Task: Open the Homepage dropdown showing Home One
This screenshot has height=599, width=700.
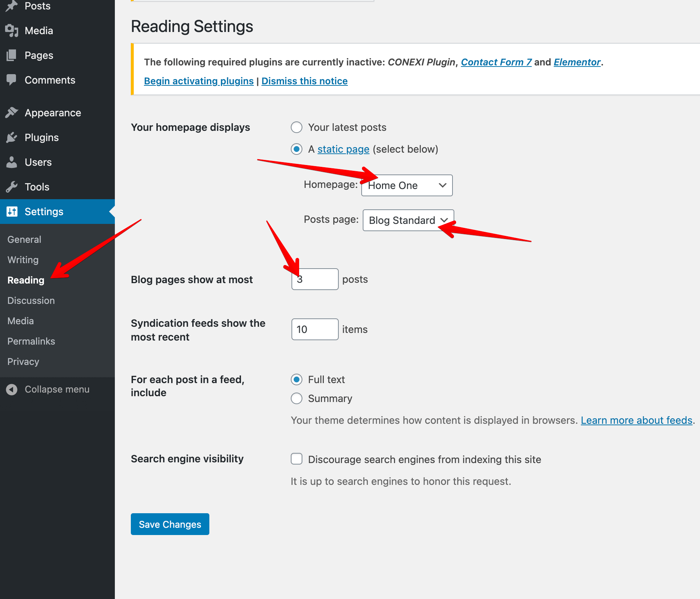Action: [407, 185]
